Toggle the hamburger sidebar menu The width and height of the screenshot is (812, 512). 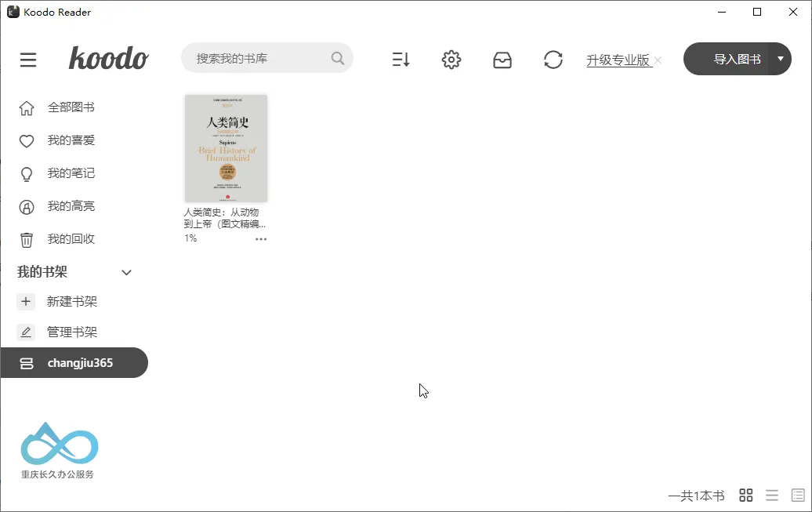pyautogui.click(x=28, y=60)
